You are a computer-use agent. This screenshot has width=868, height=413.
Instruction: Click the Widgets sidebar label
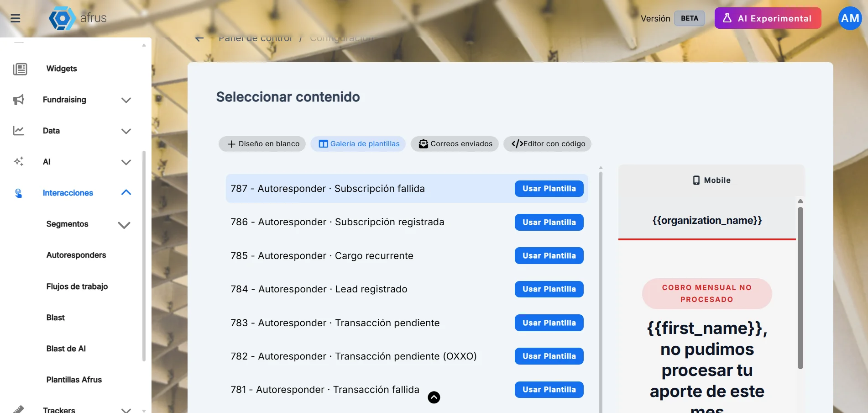point(62,69)
